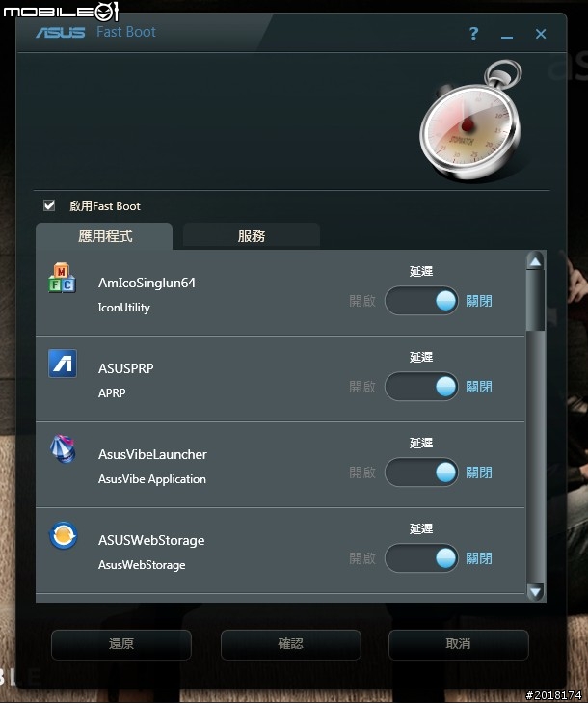
Task: Switch to the 服務 tab
Action: tap(252, 236)
